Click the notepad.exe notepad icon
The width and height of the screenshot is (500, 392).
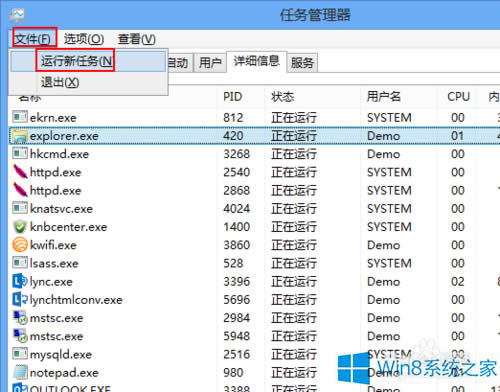[x=20, y=372]
